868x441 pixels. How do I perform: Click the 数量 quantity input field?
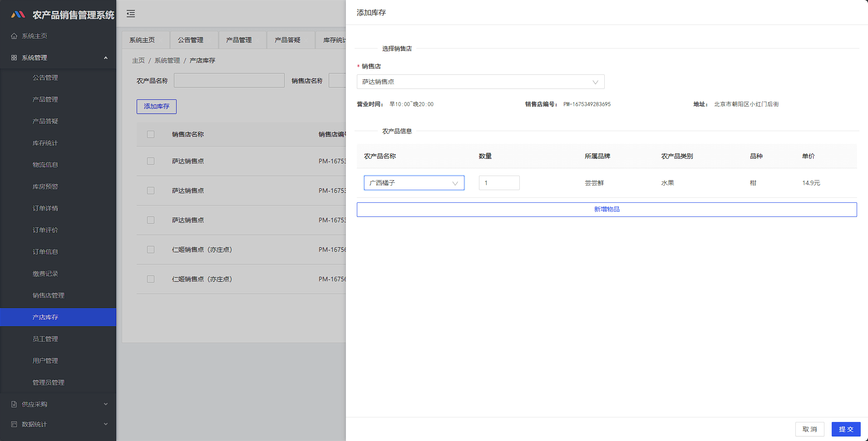[x=499, y=183]
